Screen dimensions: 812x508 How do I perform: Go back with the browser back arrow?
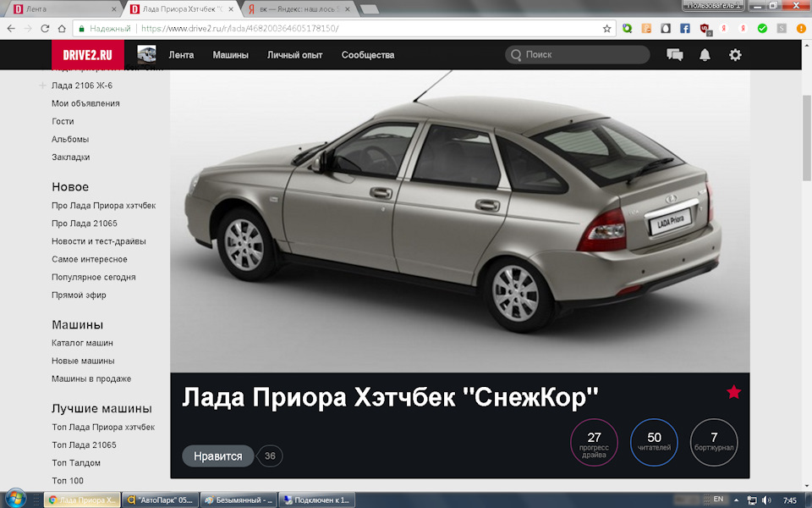11,29
